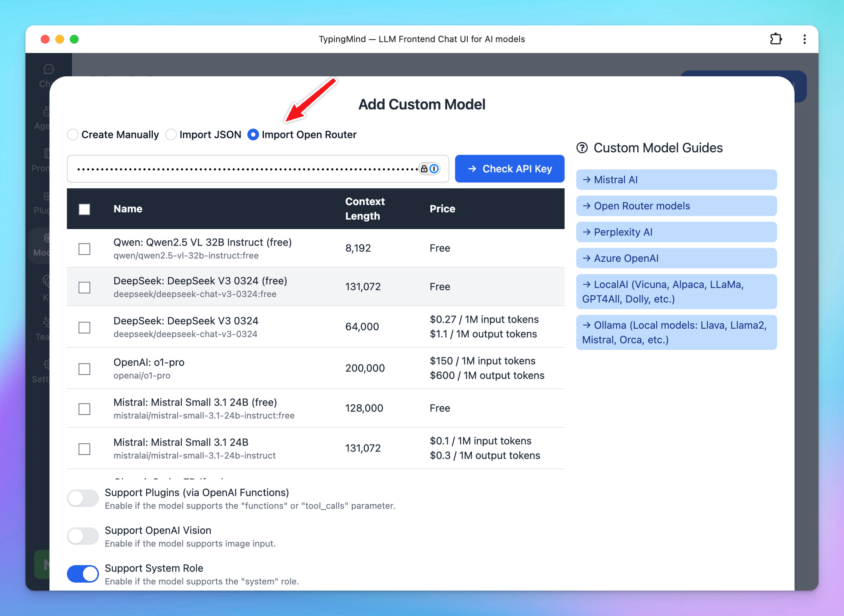Open the three-dot browser menu

point(804,39)
